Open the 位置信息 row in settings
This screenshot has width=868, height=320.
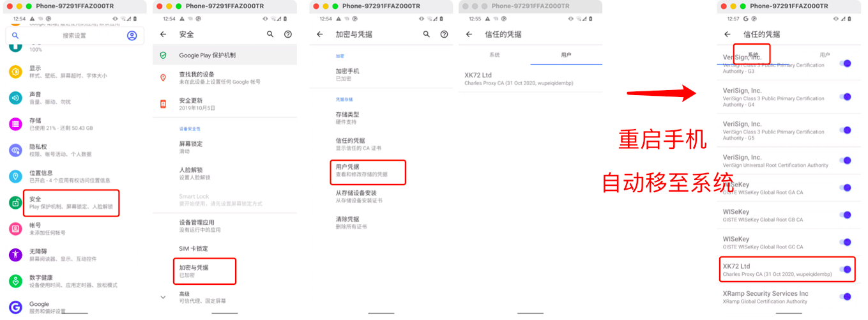click(x=73, y=176)
